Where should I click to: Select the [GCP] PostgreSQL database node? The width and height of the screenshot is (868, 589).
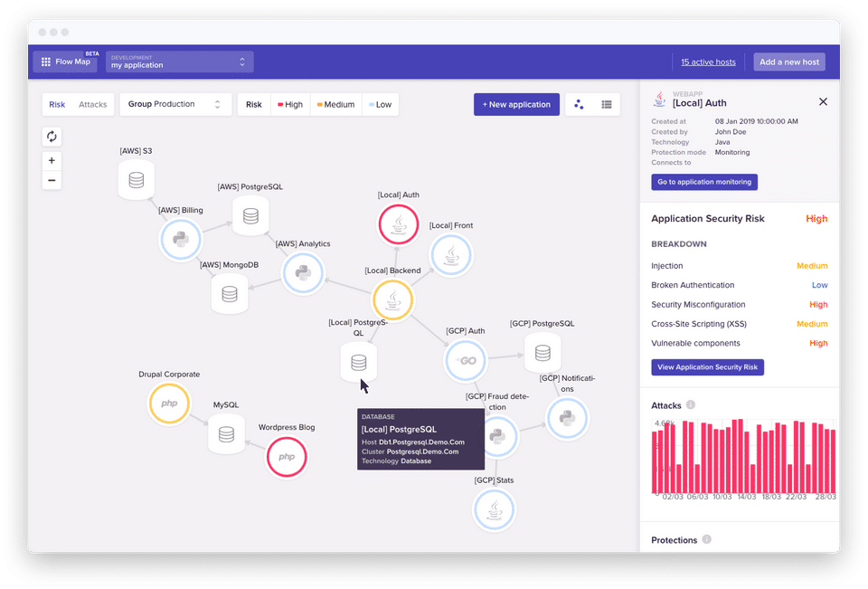[x=542, y=352]
